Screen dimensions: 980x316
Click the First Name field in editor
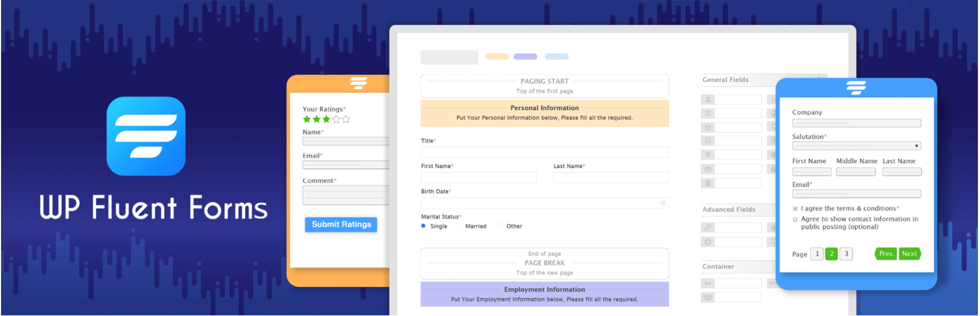(x=479, y=178)
